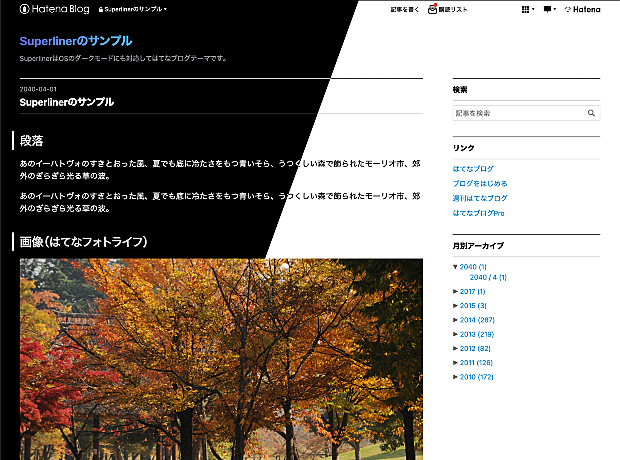The image size is (620, 460).
Task: Click the Hatena account link
Action: [582, 9]
